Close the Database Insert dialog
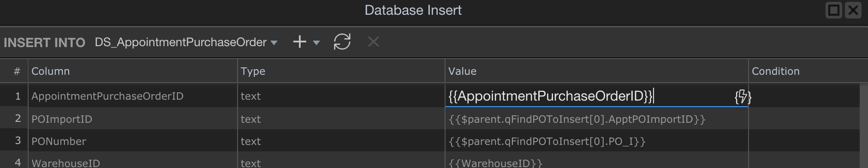Image resolution: width=868 pixels, height=168 pixels. tap(853, 10)
